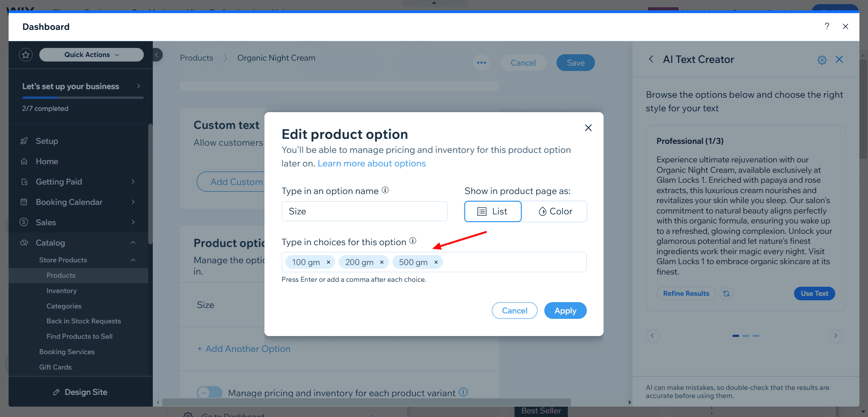Collapse the Catalog section
The width and height of the screenshot is (868, 417).
[x=133, y=243]
